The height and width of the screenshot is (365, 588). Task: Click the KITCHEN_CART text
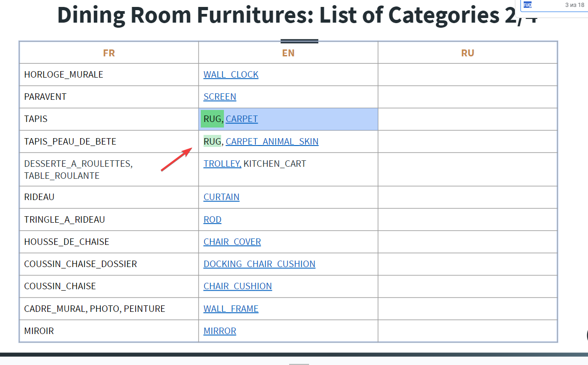click(x=275, y=164)
